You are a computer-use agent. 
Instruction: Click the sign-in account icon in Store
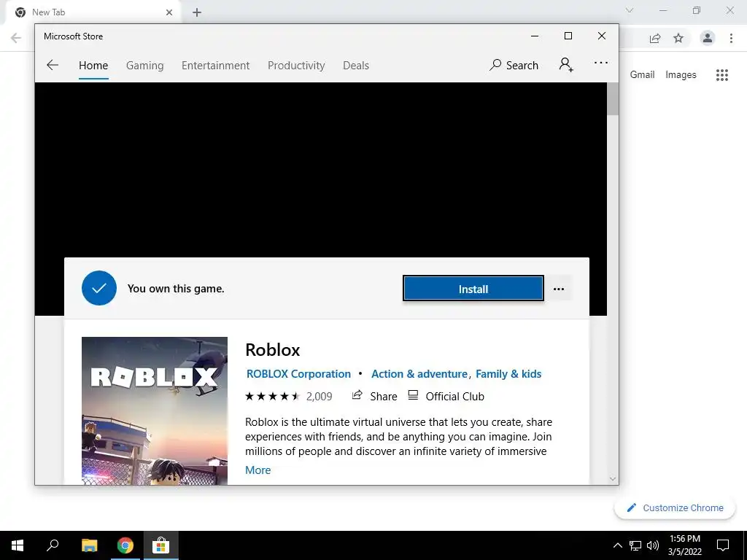566,64
